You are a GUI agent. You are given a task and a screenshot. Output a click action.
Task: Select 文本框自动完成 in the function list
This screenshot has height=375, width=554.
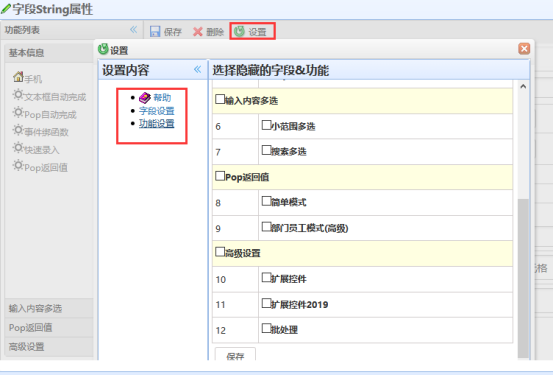coord(55,97)
